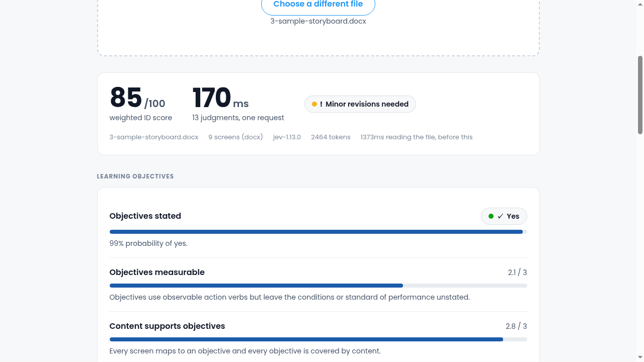The height and width of the screenshot is (362, 644).
Task: Click the jev-1.13.0 version text
Action: 287,137
